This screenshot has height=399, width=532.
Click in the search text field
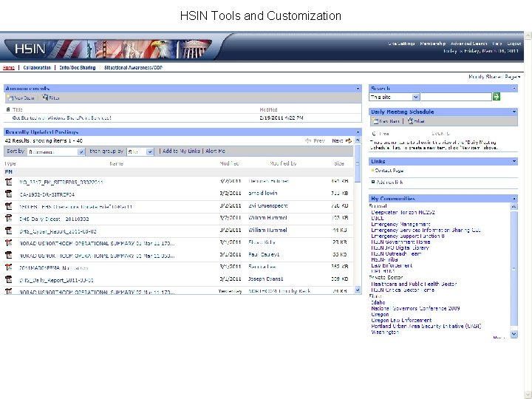[x=456, y=97]
